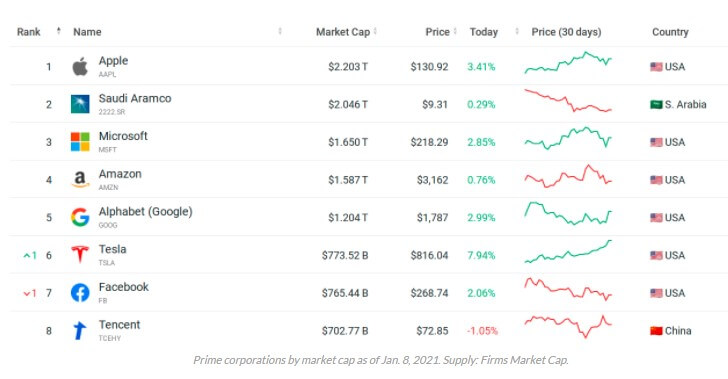
Task: Click the Name column header
Action: coord(87,32)
